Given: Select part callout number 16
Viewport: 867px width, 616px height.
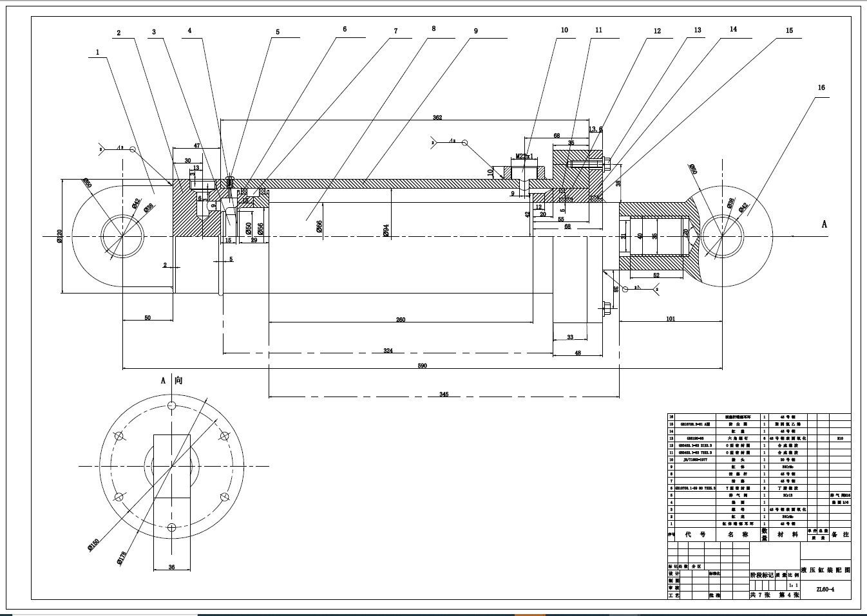Looking at the screenshot, I should point(821,88).
